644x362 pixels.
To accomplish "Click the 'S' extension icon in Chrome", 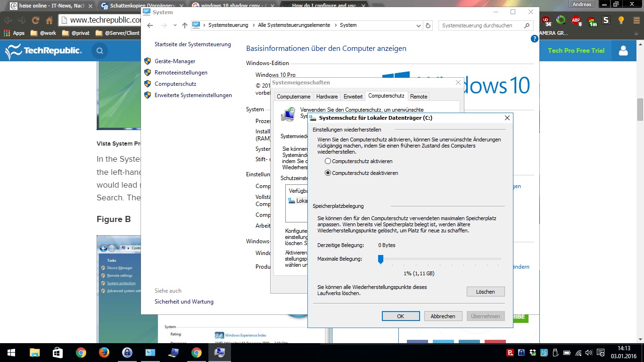I will (x=606, y=20).
